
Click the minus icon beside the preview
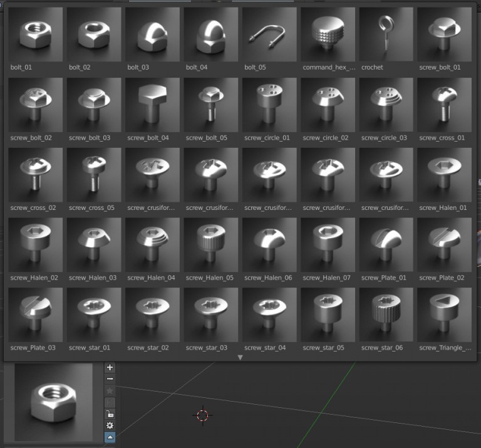110,379
